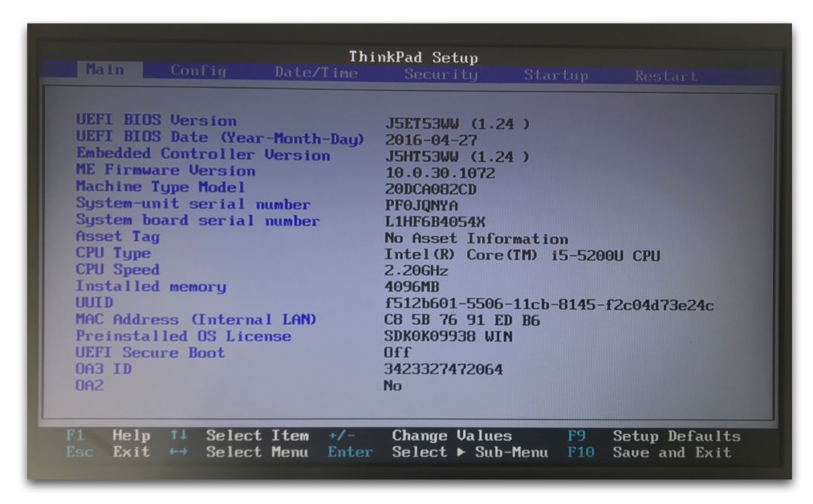This screenshot has height=504, width=813.
Task: Open the Config tab
Action: point(199,71)
